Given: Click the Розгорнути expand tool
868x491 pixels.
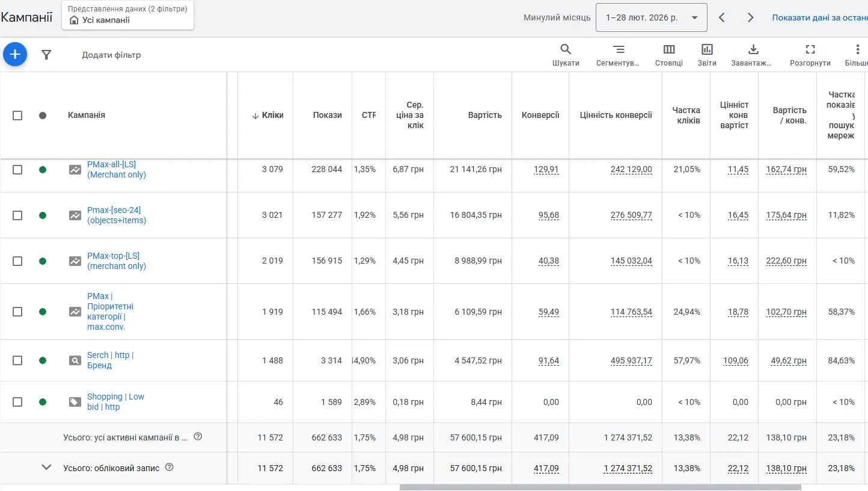Looking at the screenshot, I should (810, 55).
